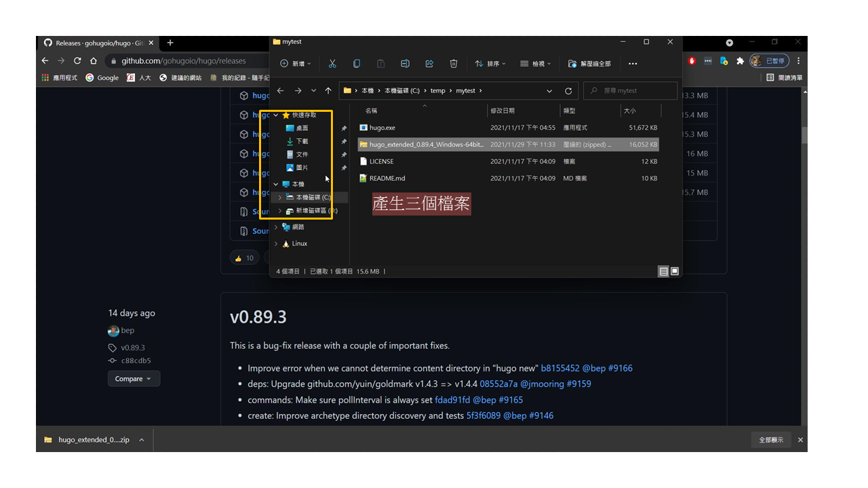The image size is (868, 488).
Task: Open the @jmooring #9159 link
Action: click(555, 384)
